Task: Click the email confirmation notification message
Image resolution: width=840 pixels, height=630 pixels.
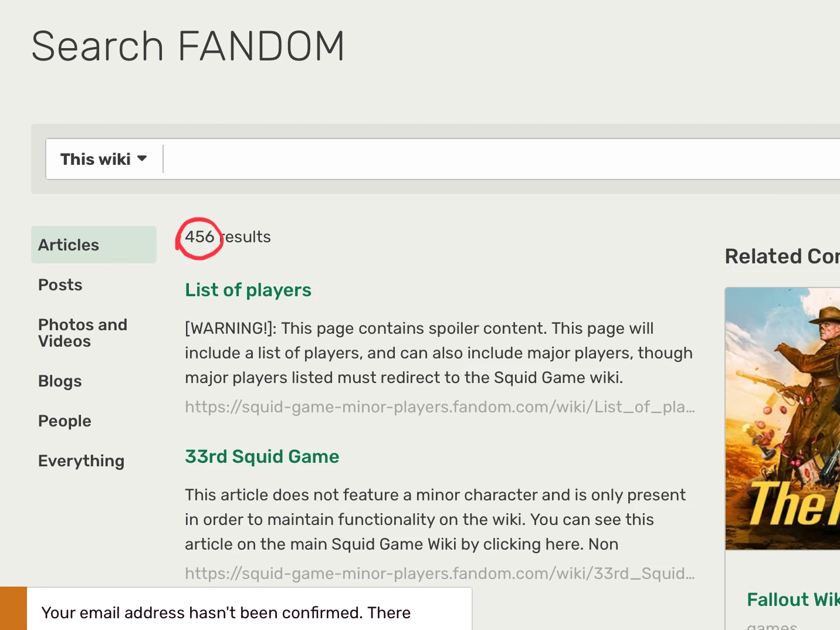Action: click(x=226, y=612)
